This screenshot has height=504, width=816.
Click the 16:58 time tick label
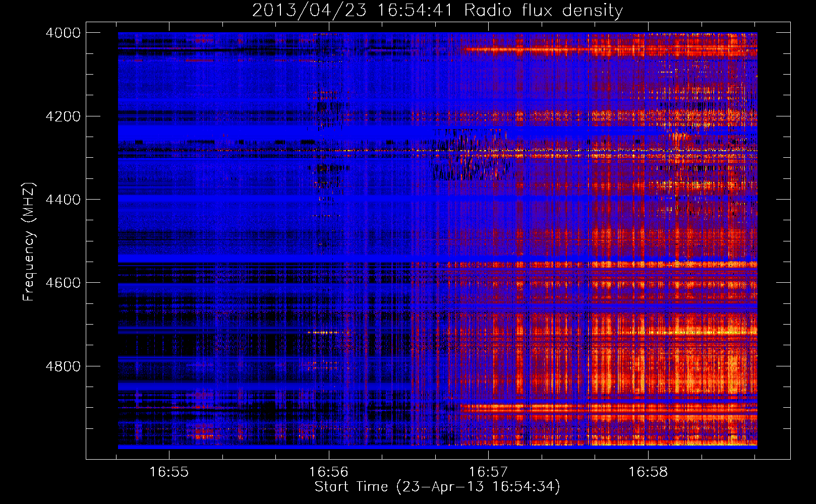648,472
